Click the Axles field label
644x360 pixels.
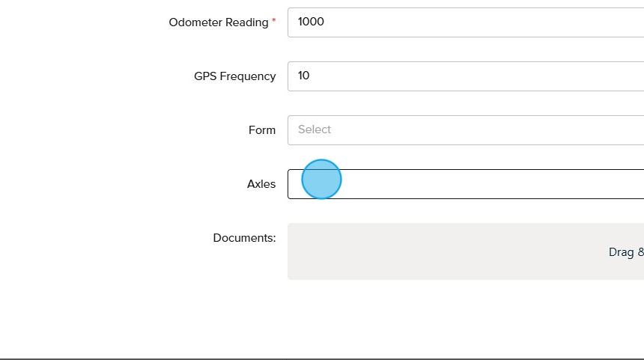click(261, 184)
